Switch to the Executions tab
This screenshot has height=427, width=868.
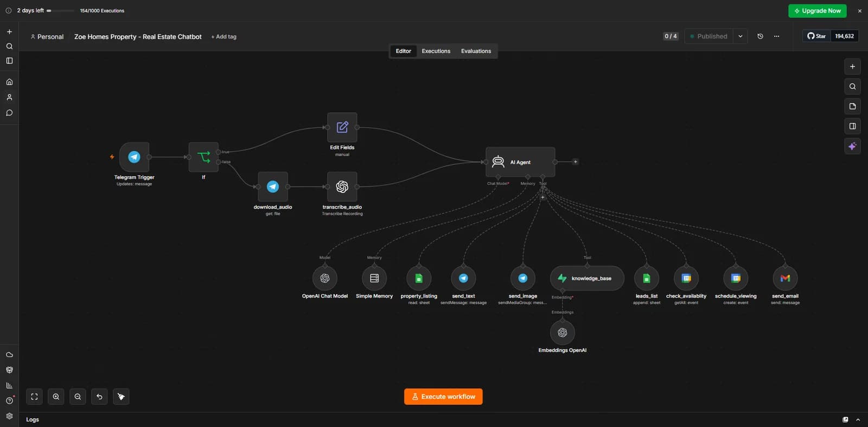click(x=436, y=51)
